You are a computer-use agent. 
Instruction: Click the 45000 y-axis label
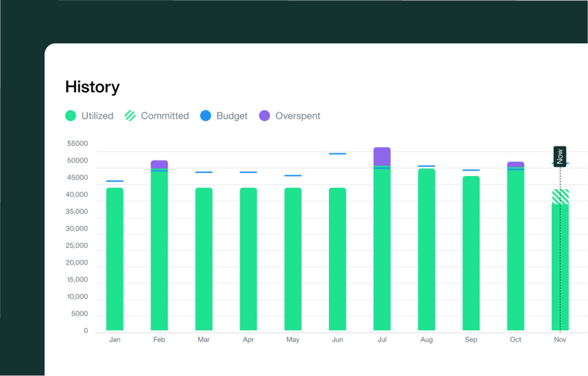77,177
